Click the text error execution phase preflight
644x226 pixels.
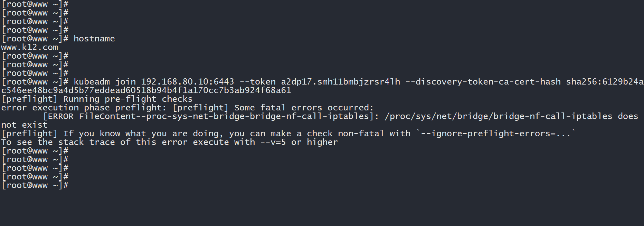tap(82, 108)
